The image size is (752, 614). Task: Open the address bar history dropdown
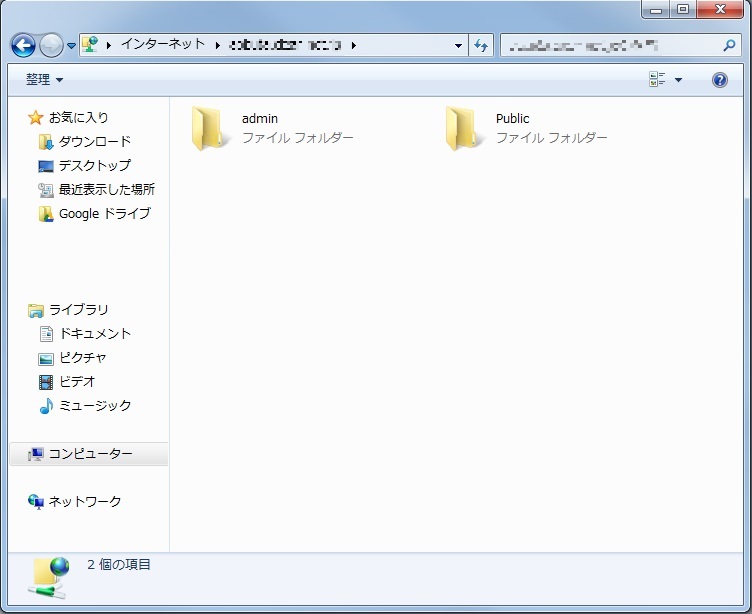tap(458, 46)
